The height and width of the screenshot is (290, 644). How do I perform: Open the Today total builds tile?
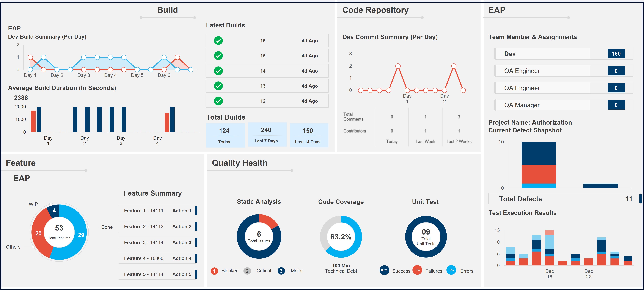[x=226, y=135]
